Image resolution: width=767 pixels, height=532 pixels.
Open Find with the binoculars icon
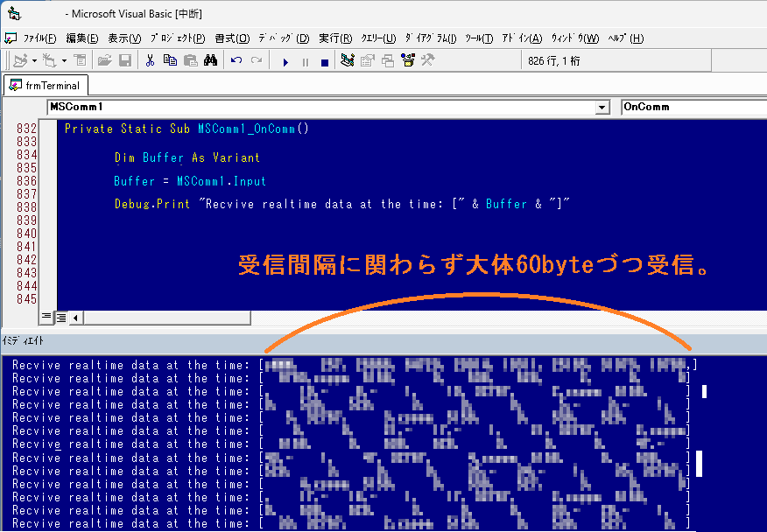click(x=210, y=61)
